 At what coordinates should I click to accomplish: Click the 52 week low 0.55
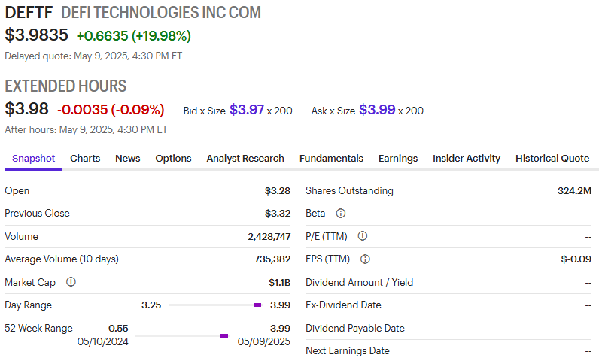pos(118,328)
